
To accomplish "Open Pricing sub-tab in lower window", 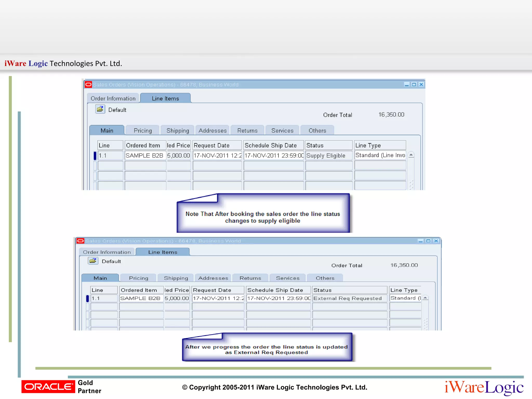I will (138, 278).
